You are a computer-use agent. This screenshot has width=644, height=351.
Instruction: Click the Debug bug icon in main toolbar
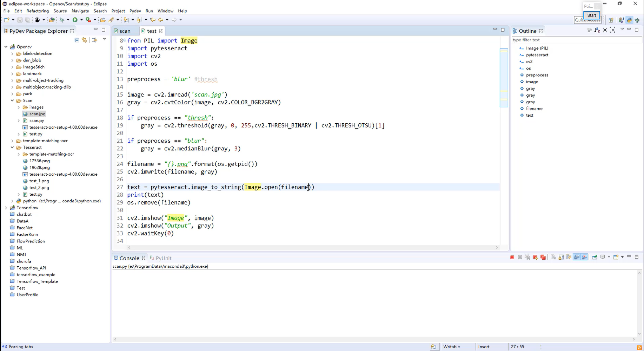coord(61,20)
